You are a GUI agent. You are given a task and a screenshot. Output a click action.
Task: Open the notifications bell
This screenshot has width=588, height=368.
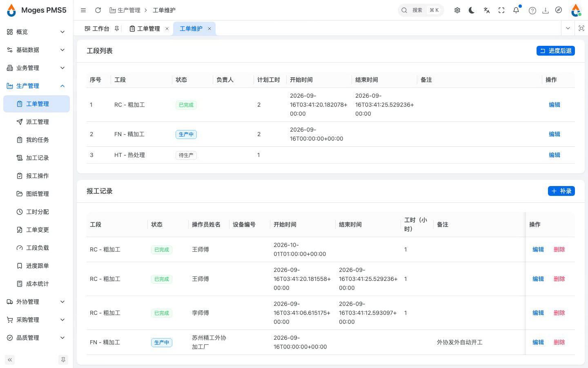(x=516, y=10)
